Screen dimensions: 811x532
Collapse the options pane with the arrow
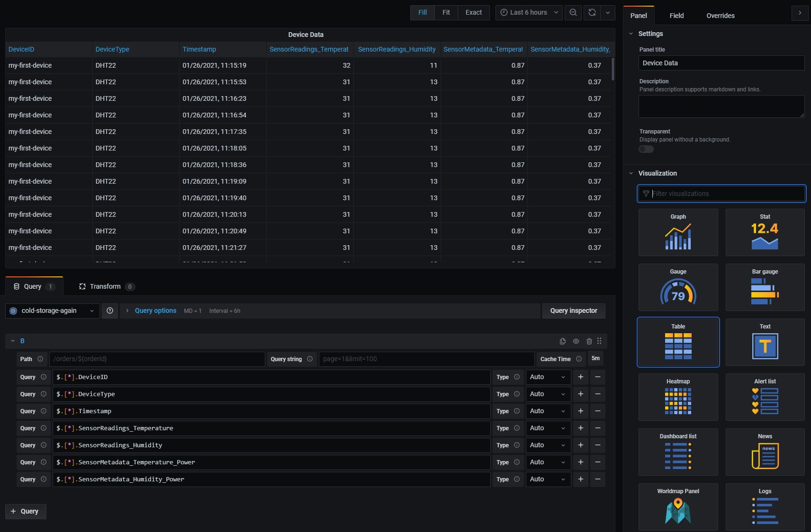pyautogui.click(x=800, y=13)
